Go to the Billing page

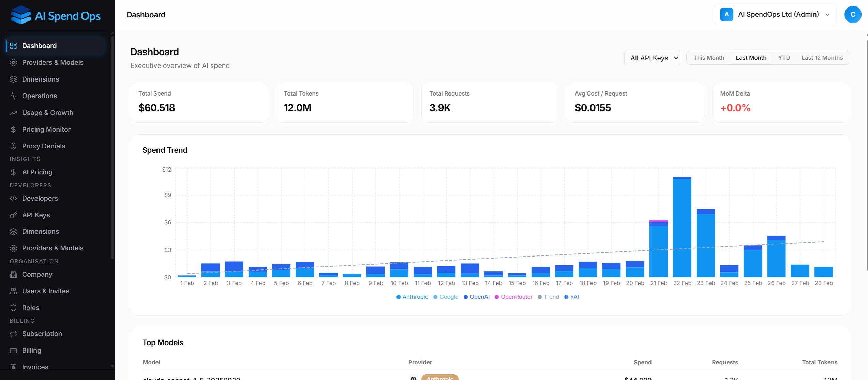31,350
